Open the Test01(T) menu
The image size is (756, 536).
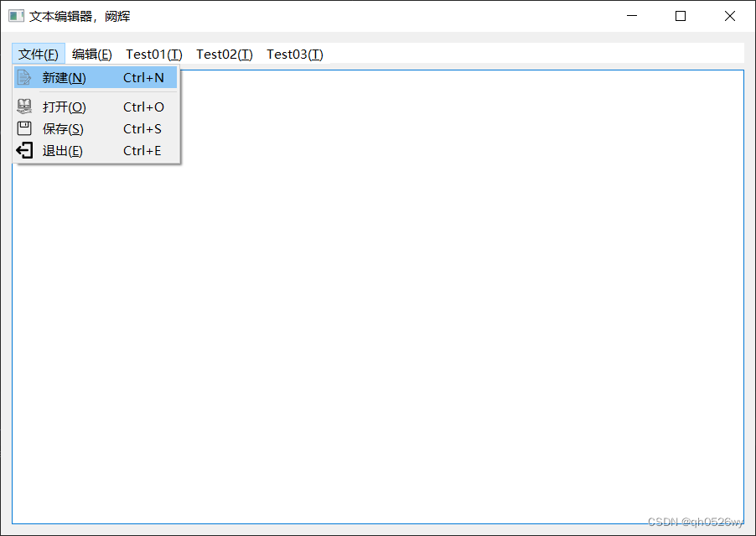tap(154, 54)
